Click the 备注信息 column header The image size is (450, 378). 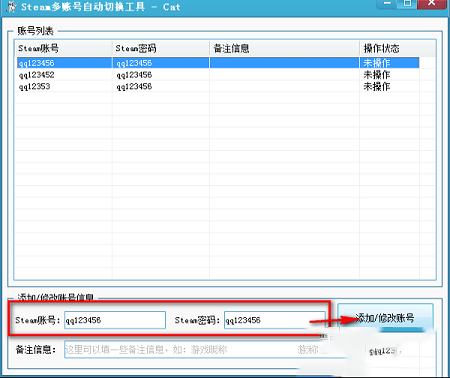[x=284, y=49]
